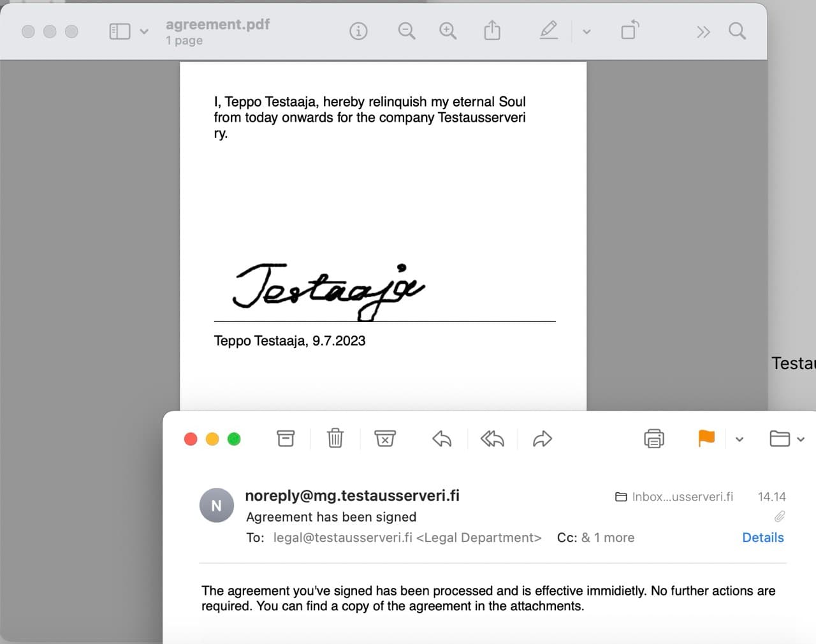816x644 pixels.
Task: Open search in Preview toolbar
Action: tap(737, 31)
